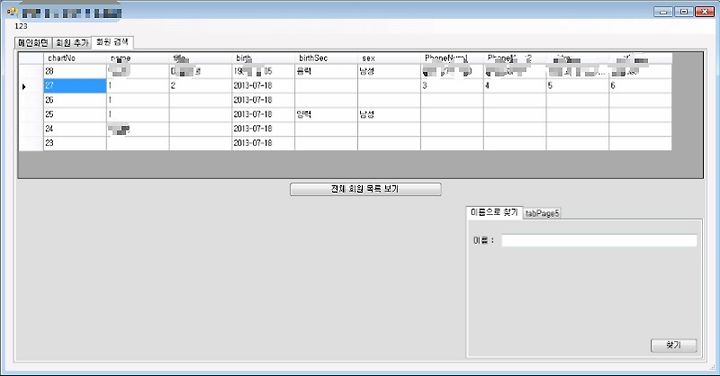Select the highlighted chartNo cell 27
Image resolution: width=720 pixels, height=376 pixels.
pyautogui.click(x=75, y=86)
